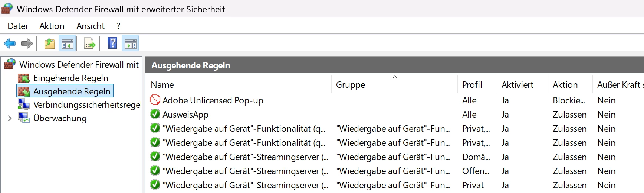The image size is (644, 193).
Task: Click the Ausgehende Regeln tree icon
Action: (x=24, y=91)
